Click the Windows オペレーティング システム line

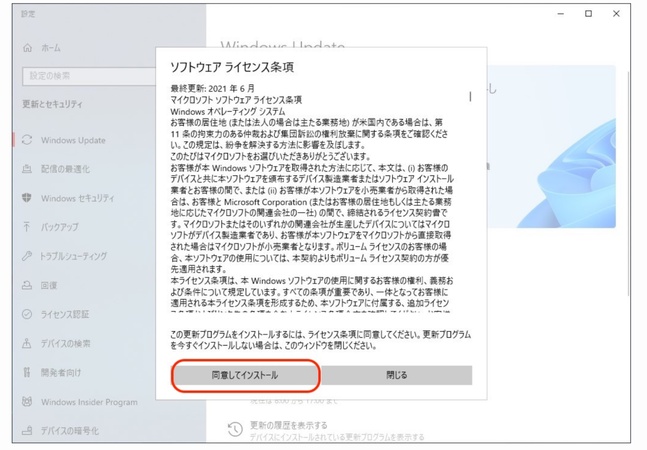click(228, 111)
